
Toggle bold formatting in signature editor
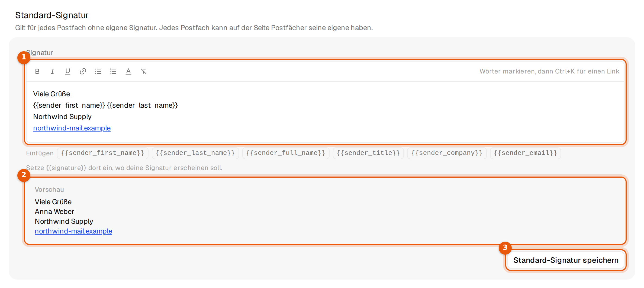click(x=37, y=71)
